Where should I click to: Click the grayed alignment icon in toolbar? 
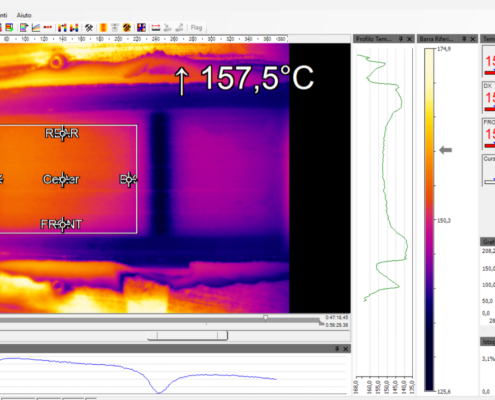click(115, 28)
